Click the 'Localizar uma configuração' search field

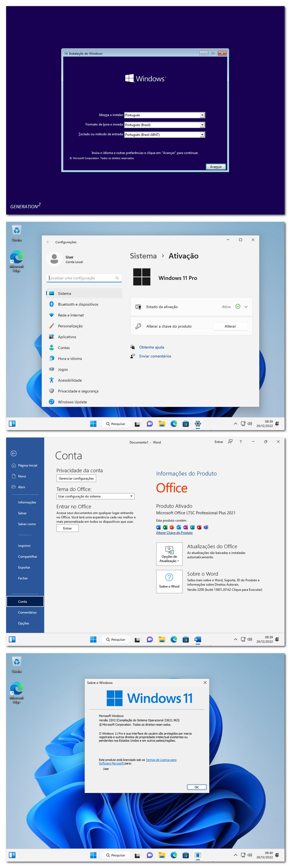pyautogui.click(x=84, y=278)
